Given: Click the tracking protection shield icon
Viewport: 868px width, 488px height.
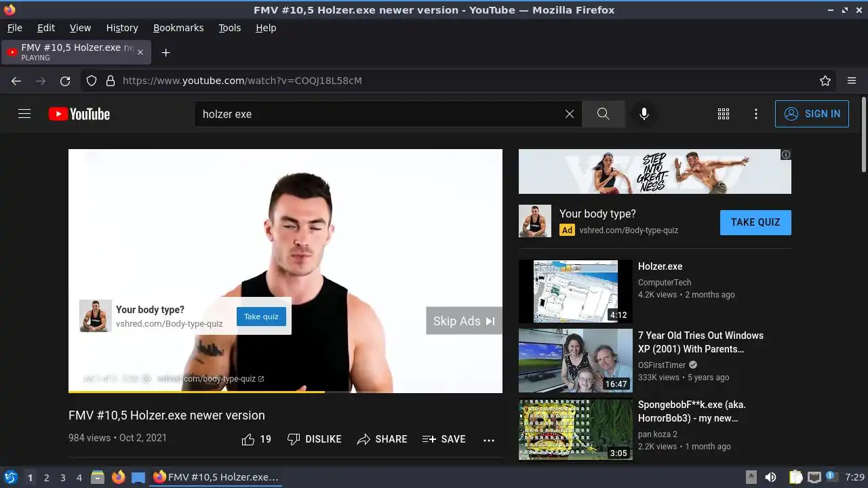Looking at the screenshot, I should point(92,81).
